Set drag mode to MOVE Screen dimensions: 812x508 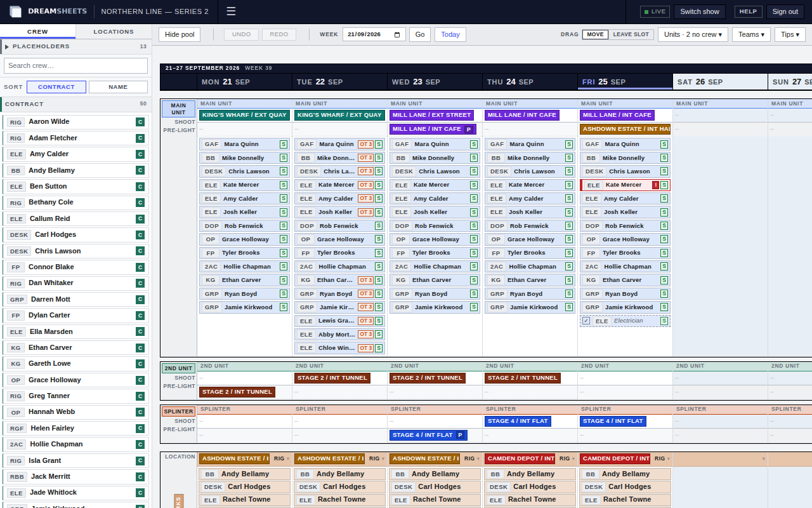click(x=595, y=34)
